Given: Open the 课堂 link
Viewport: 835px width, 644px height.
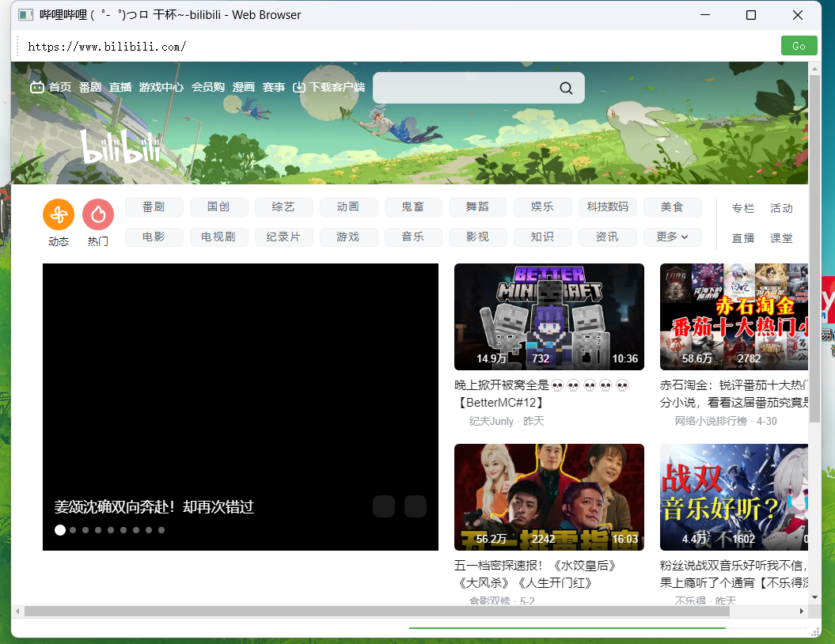Looking at the screenshot, I should pos(781,238).
